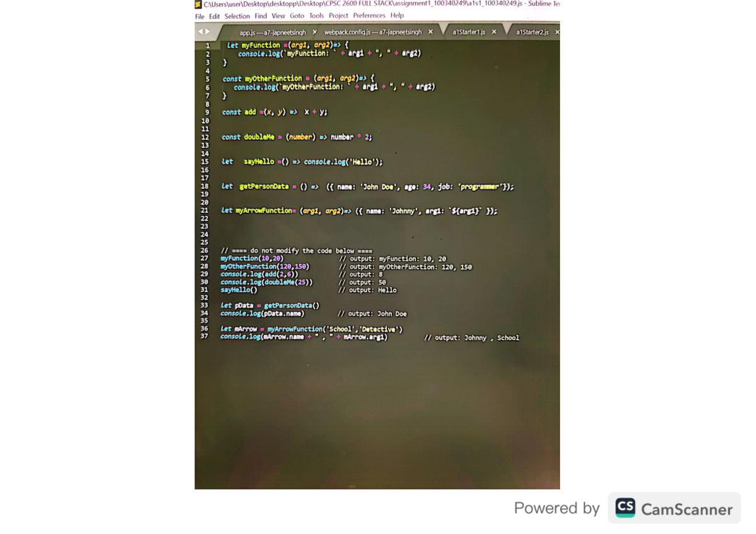
Task: Switch to the app.js tab
Action: (x=272, y=32)
